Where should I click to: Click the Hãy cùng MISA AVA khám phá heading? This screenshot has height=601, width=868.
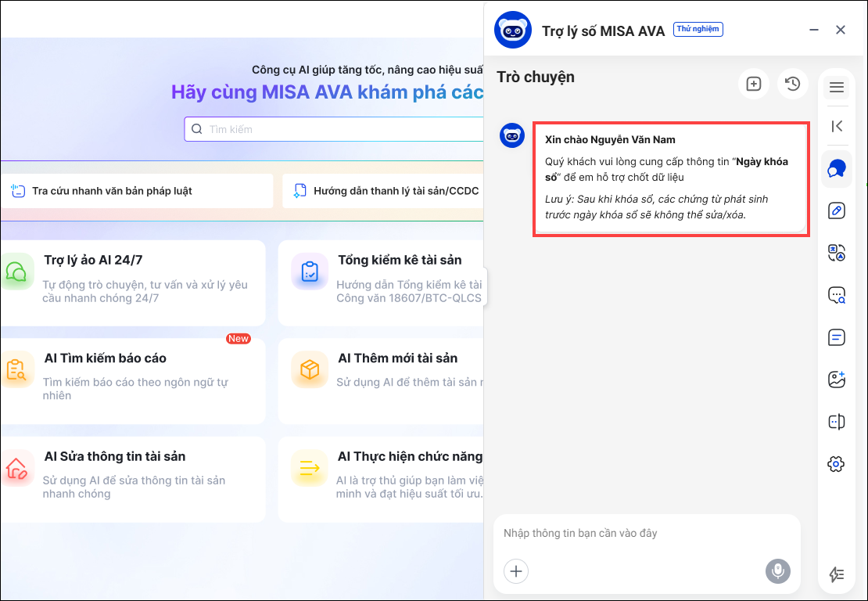click(327, 92)
